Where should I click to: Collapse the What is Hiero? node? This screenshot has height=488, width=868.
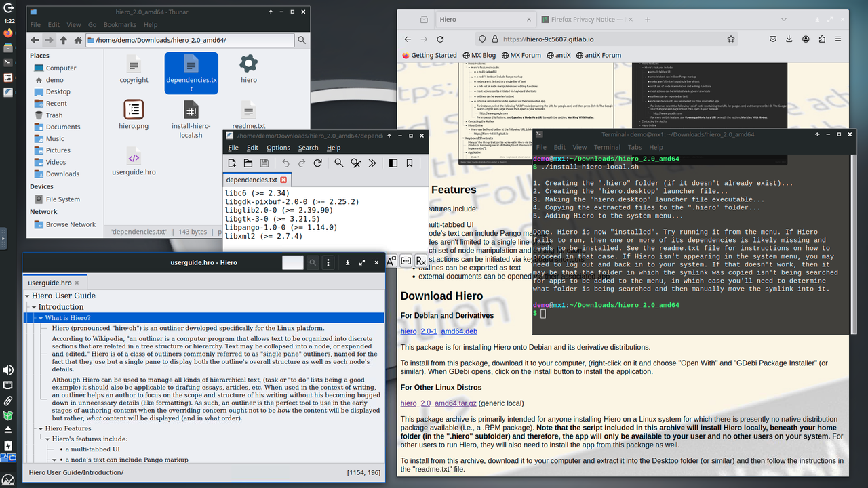pos(41,318)
